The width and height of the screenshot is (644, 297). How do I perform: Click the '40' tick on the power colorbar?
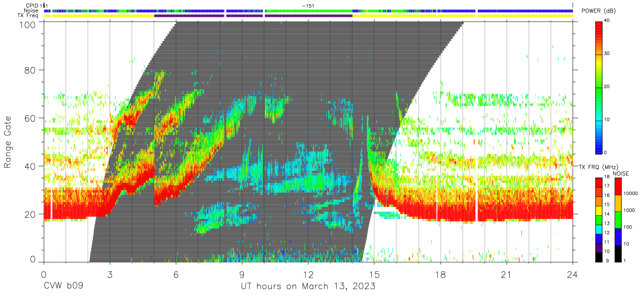(607, 21)
